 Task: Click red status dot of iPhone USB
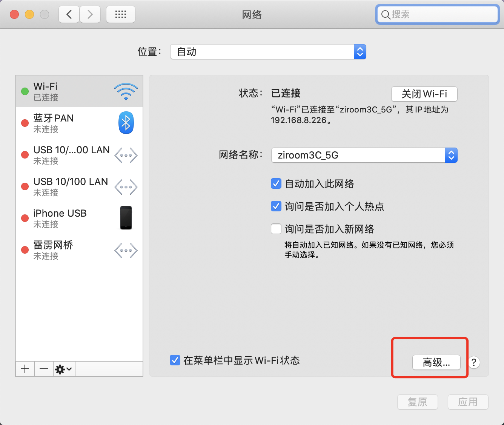(x=25, y=218)
